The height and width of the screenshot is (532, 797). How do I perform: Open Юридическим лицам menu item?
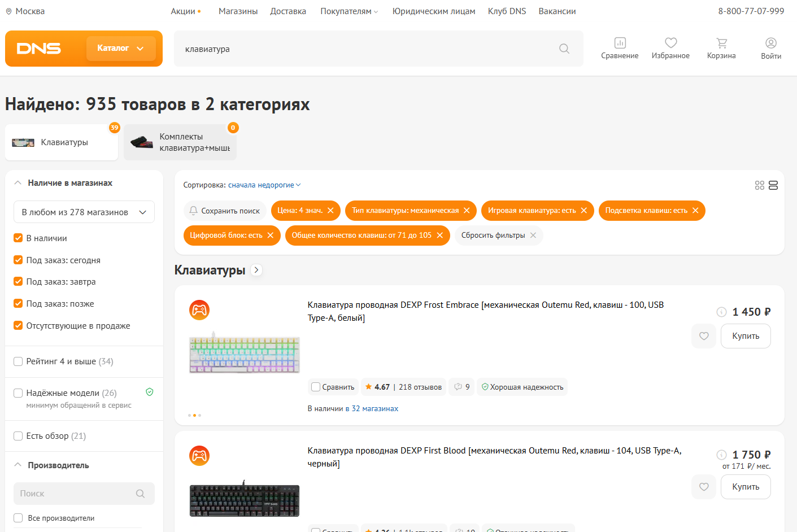(434, 11)
